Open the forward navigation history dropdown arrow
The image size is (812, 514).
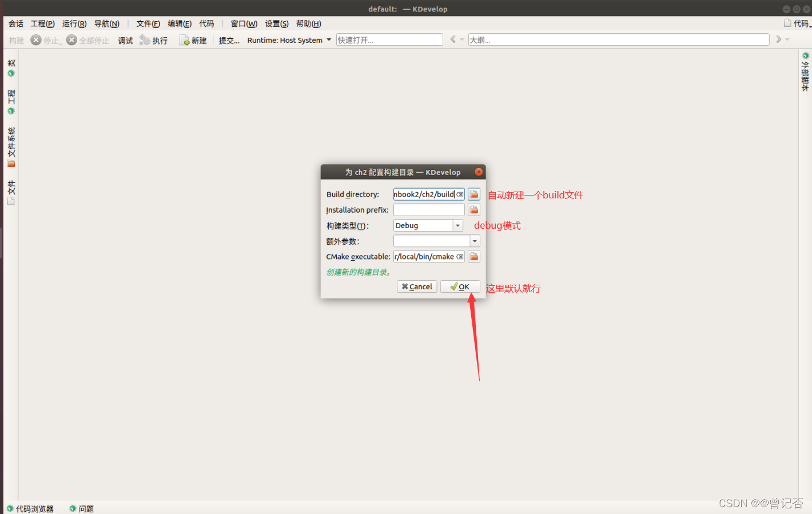[x=787, y=40]
